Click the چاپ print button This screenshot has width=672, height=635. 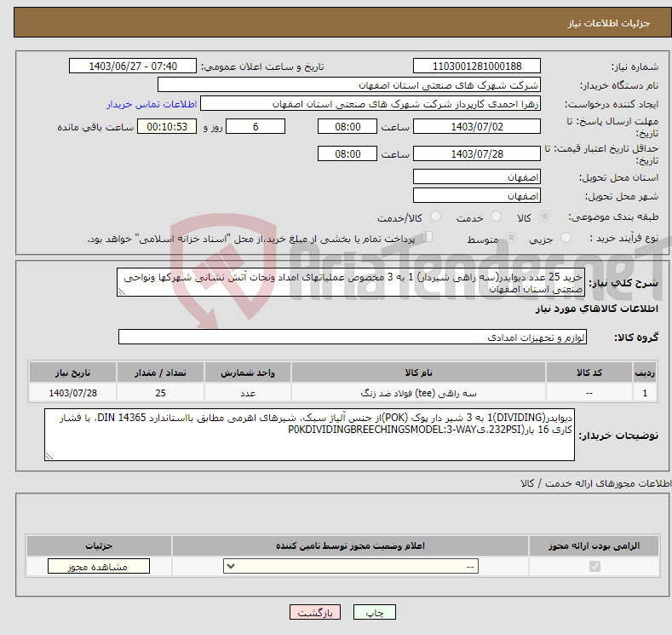click(x=374, y=612)
